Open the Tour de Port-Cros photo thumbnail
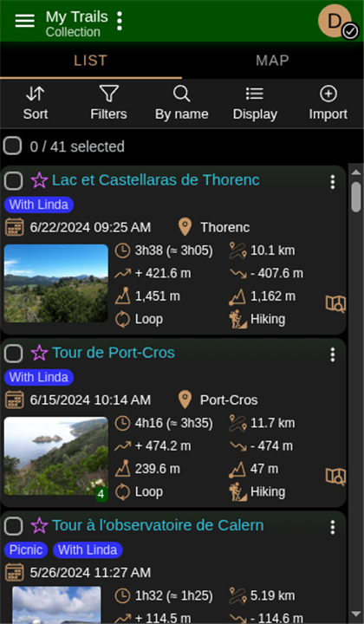This screenshot has height=624, width=364. pos(56,456)
